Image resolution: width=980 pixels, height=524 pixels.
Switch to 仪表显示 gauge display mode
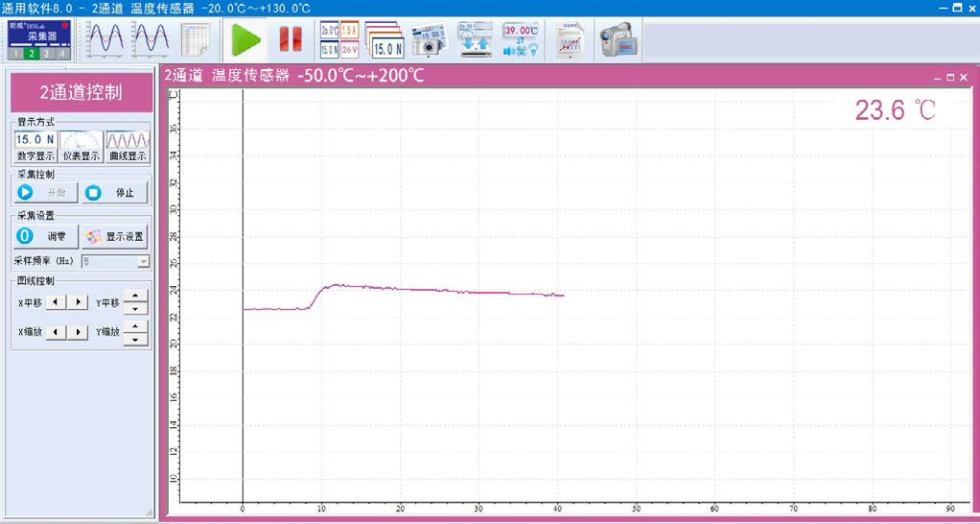pos(82,147)
